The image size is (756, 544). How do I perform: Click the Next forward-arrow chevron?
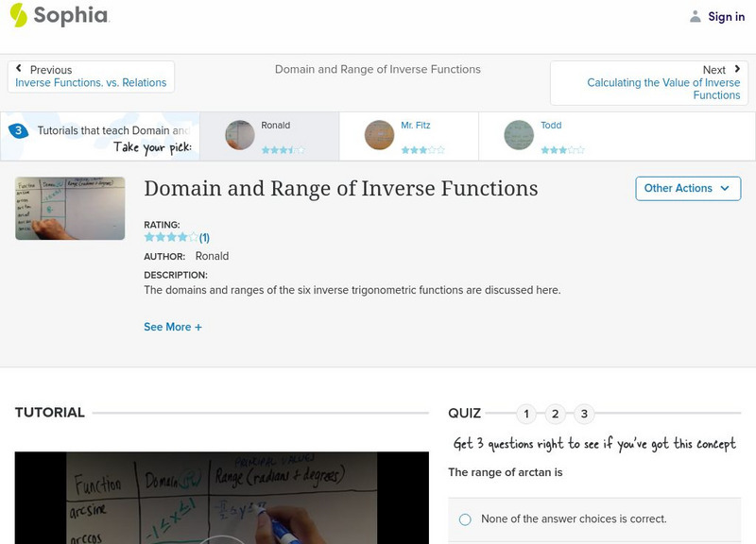coord(739,67)
